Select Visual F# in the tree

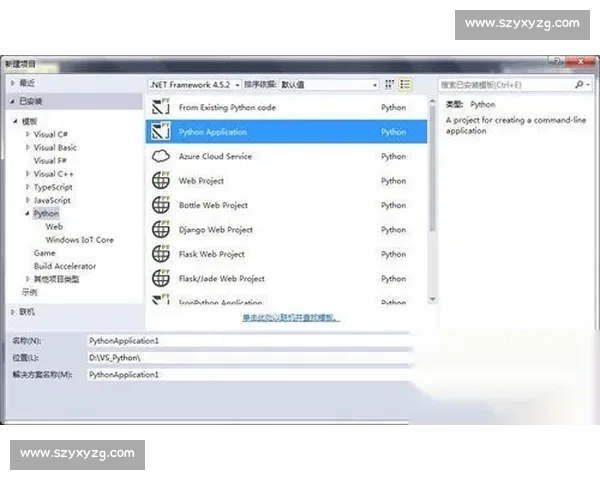click(50, 161)
